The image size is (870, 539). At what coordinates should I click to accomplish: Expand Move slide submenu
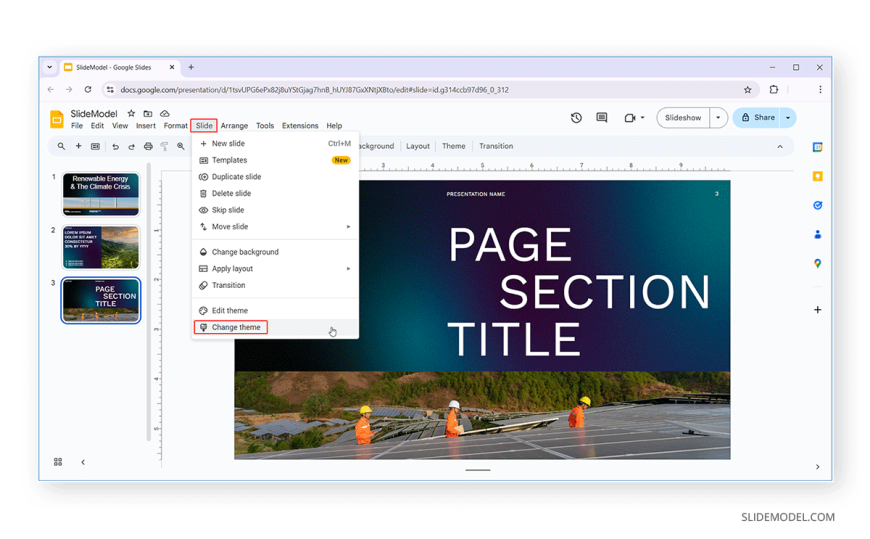(348, 226)
